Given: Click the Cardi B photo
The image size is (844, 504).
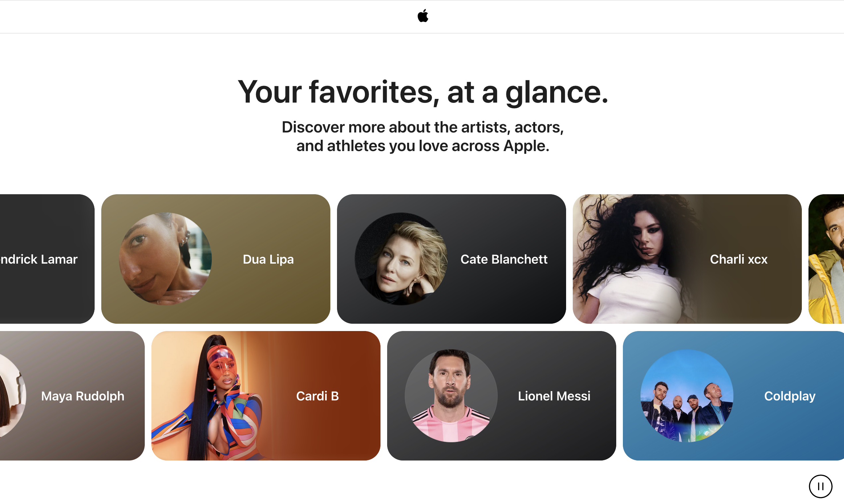Looking at the screenshot, I should click(x=211, y=396).
